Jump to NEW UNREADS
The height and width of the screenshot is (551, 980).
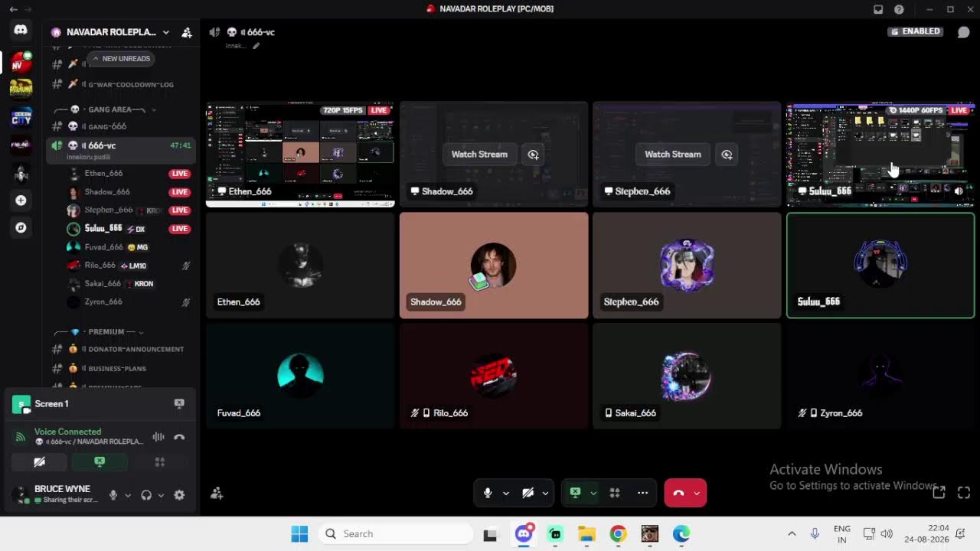[121, 58]
